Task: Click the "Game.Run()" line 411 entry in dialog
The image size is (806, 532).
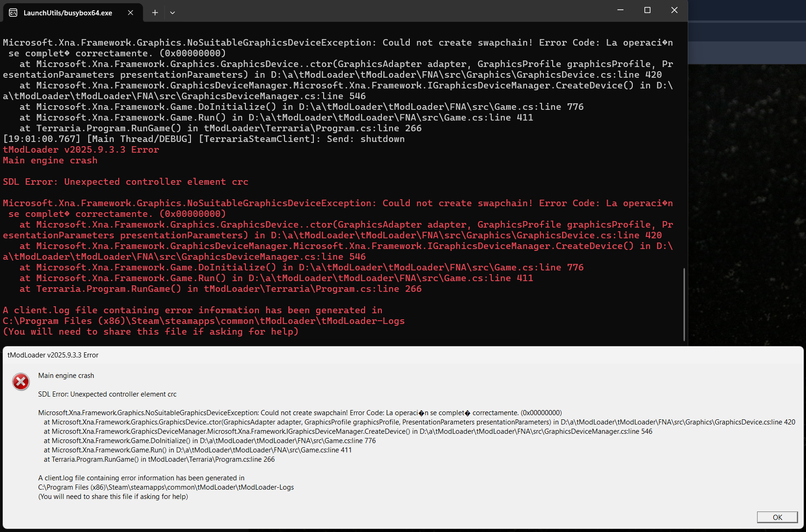Action: (198, 450)
